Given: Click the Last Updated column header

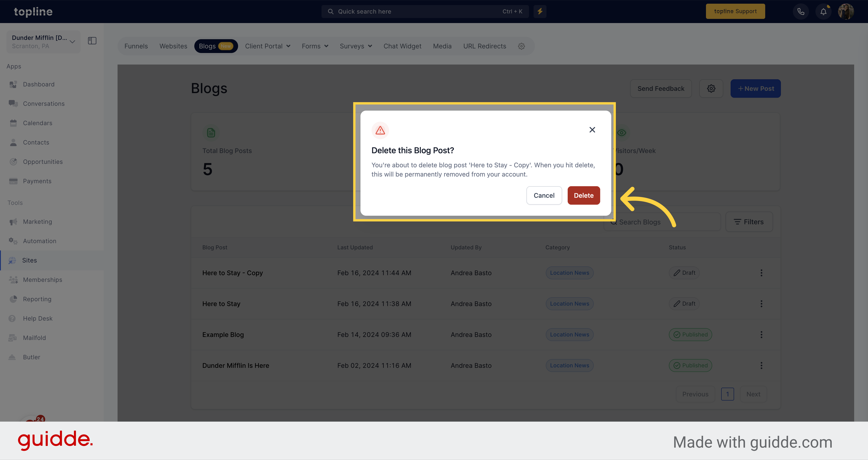Looking at the screenshot, I should click(x=355, y=247).
